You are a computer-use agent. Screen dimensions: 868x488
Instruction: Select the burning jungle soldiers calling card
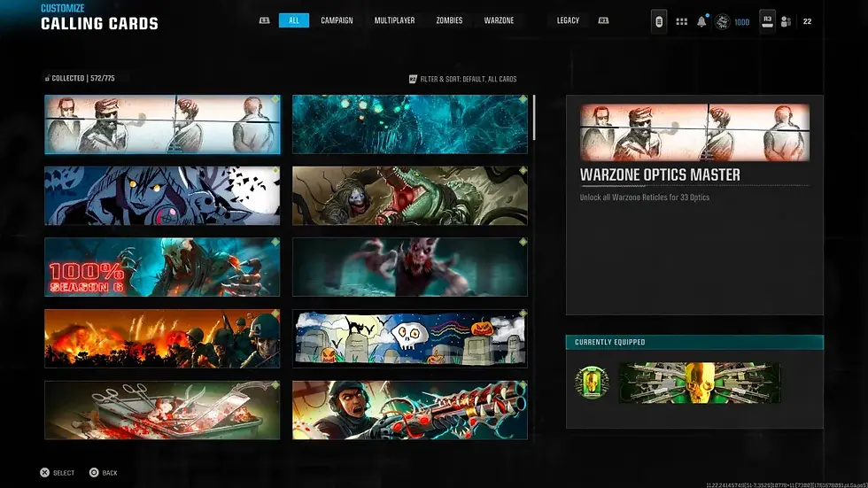[162, 338]
